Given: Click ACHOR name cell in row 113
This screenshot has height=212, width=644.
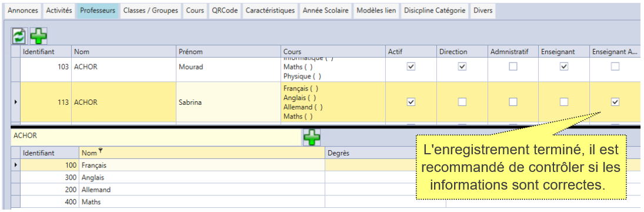Looking at the screenshot, I should pyautogui.click(x=124, y=102).
